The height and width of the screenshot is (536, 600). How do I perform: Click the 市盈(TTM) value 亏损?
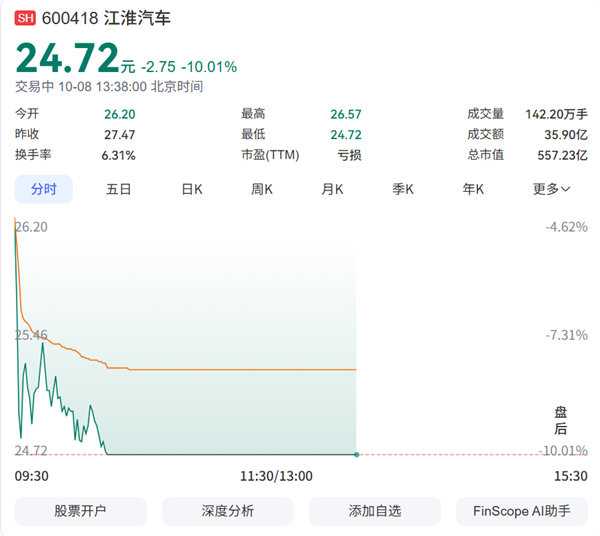coord(349,155)
